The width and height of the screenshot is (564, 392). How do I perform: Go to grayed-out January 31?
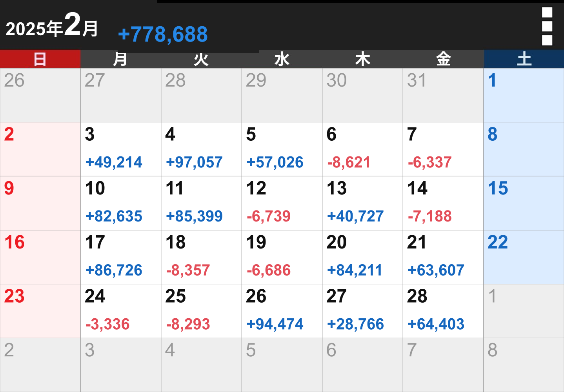pos(443,95)
